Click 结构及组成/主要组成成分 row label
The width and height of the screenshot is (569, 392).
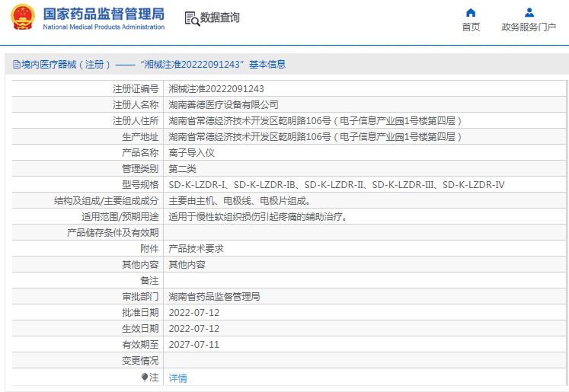(x=107, y=201)
